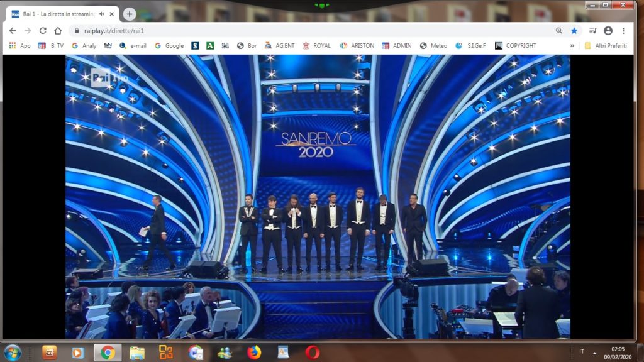Image resolution: width=644 pixels, height=362 pixels.
Task: Go to the browser home page
Action: coord(58,30)
